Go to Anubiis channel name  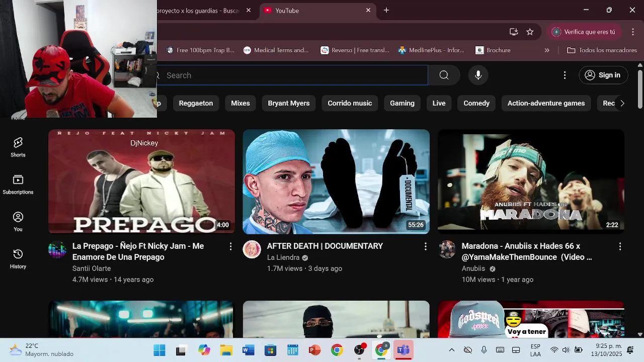pyautogui.click(x=473, y=268)
